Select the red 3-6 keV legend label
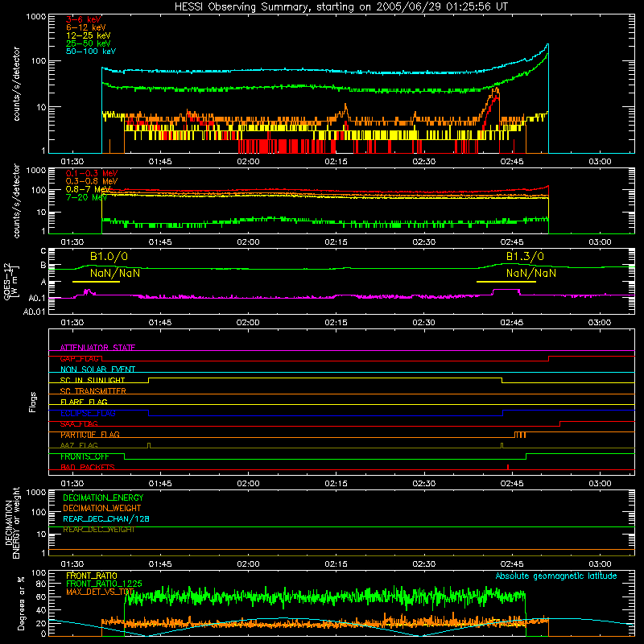644x644 pixels. point(84,19)
